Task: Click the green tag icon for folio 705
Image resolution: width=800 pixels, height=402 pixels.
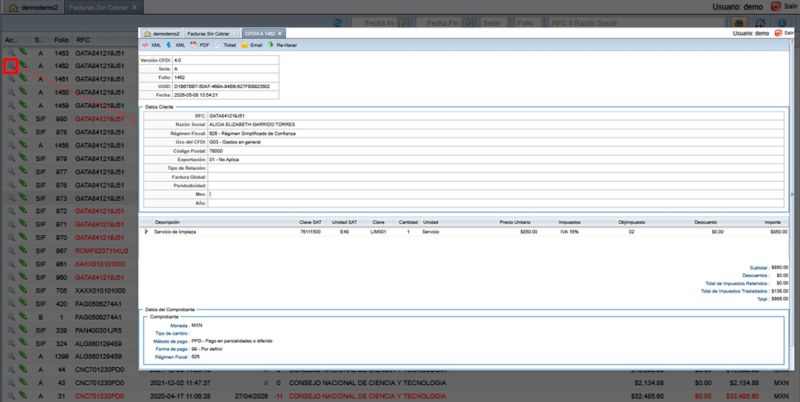Action: tap(23, 291)
